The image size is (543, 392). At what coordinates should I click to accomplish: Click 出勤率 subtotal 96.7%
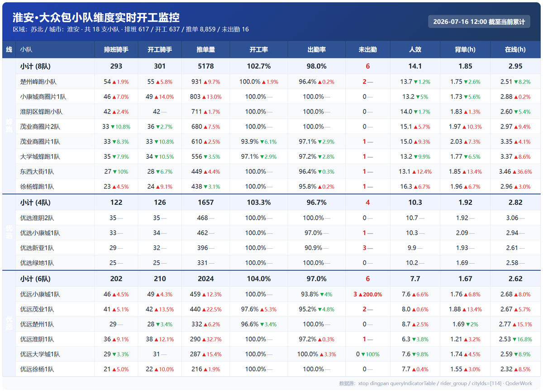[x=316, y=203]
